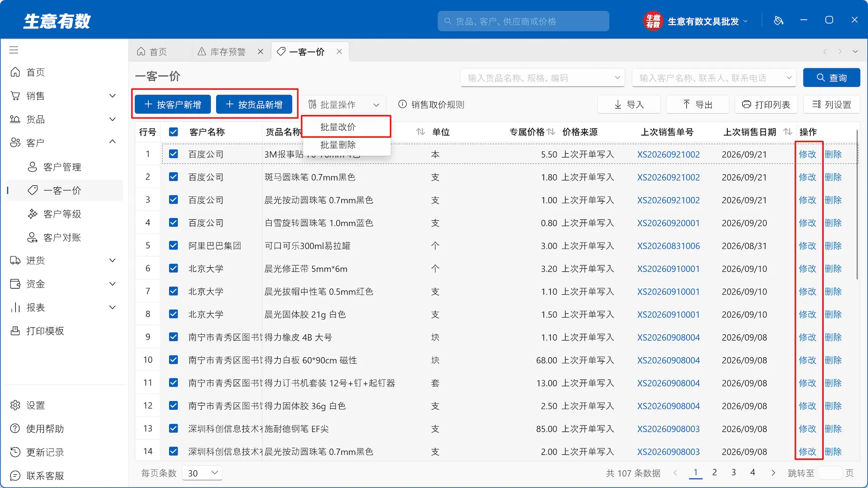The width and height of the screenshot is (868, 488).
Task: Uncheck row 1 百度公司 3M报事贴 checkbox
Action: [174, 154]
